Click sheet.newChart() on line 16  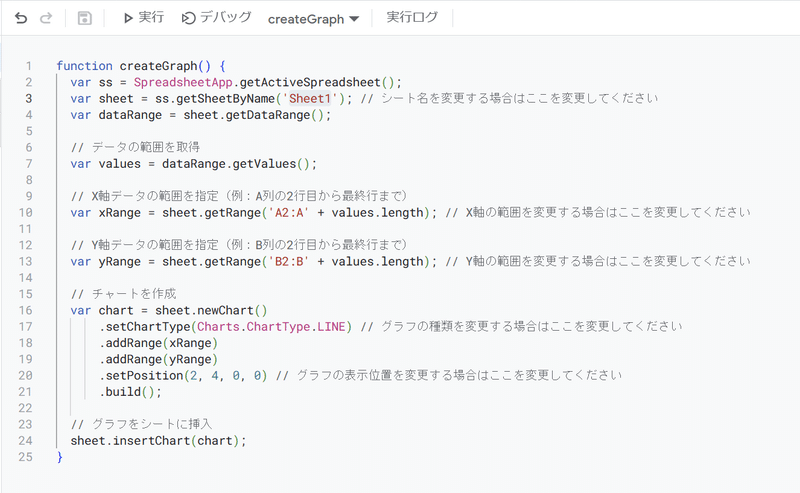click(x=211, y=310)
